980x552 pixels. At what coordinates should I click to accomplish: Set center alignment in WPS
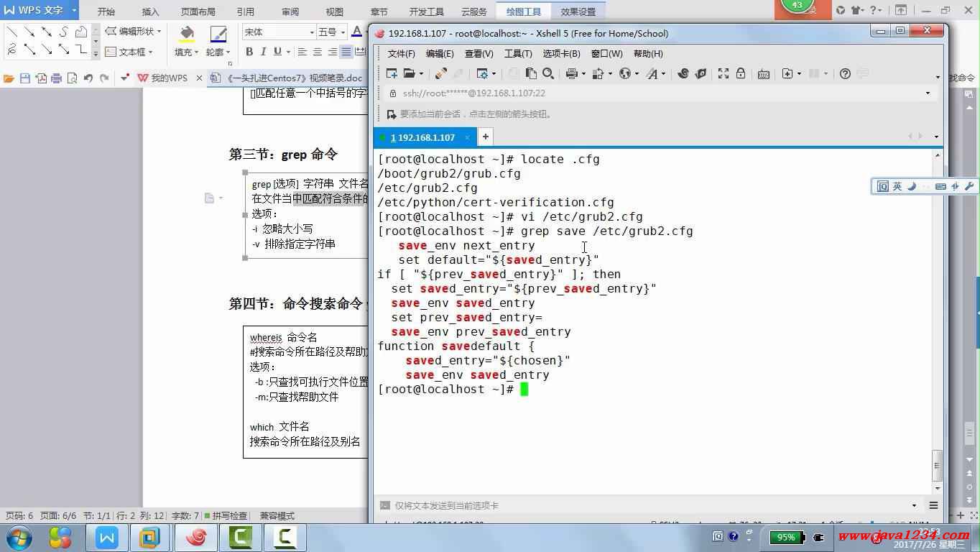318,52
